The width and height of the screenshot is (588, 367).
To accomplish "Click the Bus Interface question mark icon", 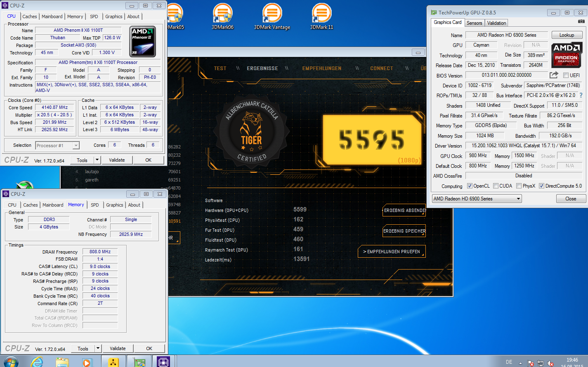I will click(x=581, y=95).
